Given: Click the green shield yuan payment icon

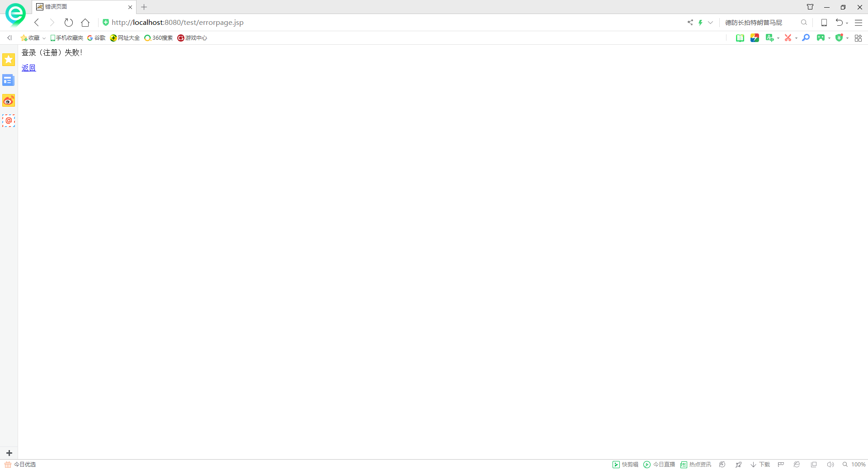Looking at the screenshot, I should 839,38.
